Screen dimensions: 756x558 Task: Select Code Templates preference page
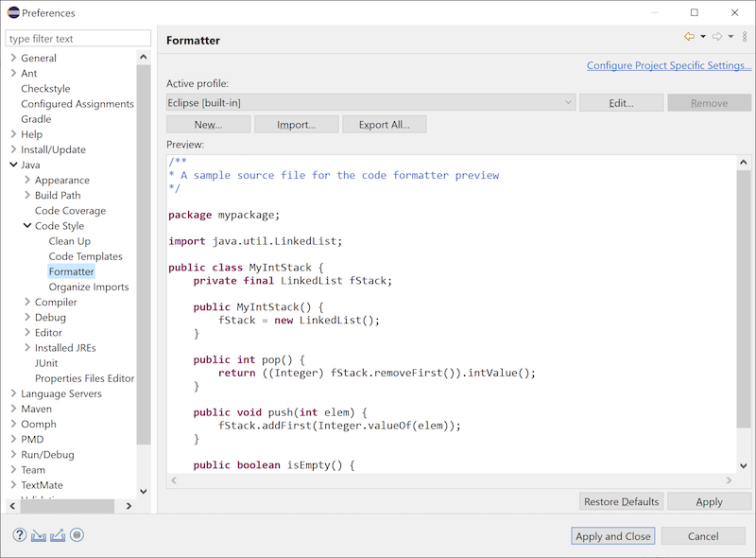point(85,256)
